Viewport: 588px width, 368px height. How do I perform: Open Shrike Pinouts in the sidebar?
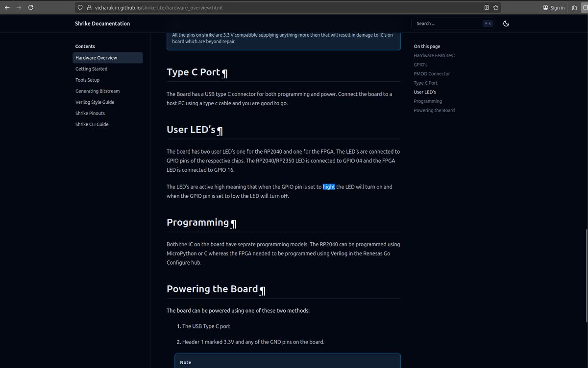pyautogui.click(x=90, y=113)
